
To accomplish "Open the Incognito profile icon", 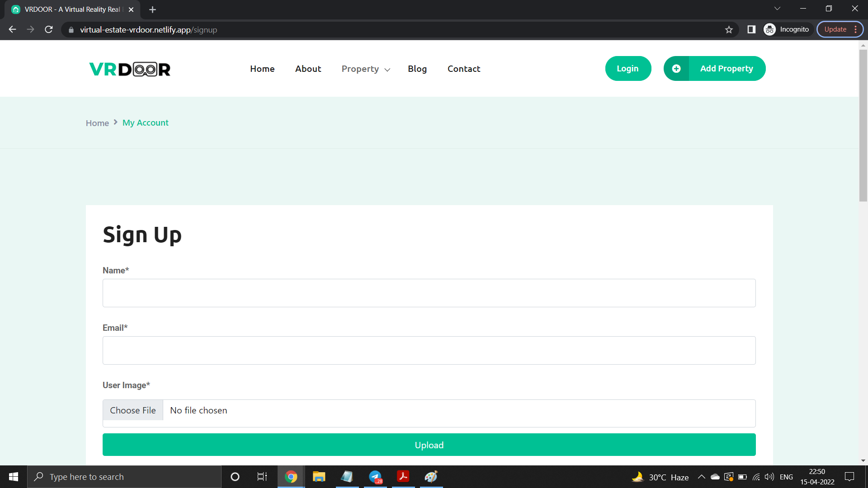I will point(770,30).
